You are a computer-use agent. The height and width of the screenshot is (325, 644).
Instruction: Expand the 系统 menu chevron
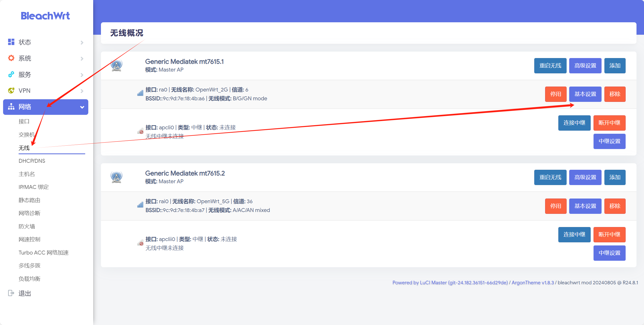[x=82, y=59]
